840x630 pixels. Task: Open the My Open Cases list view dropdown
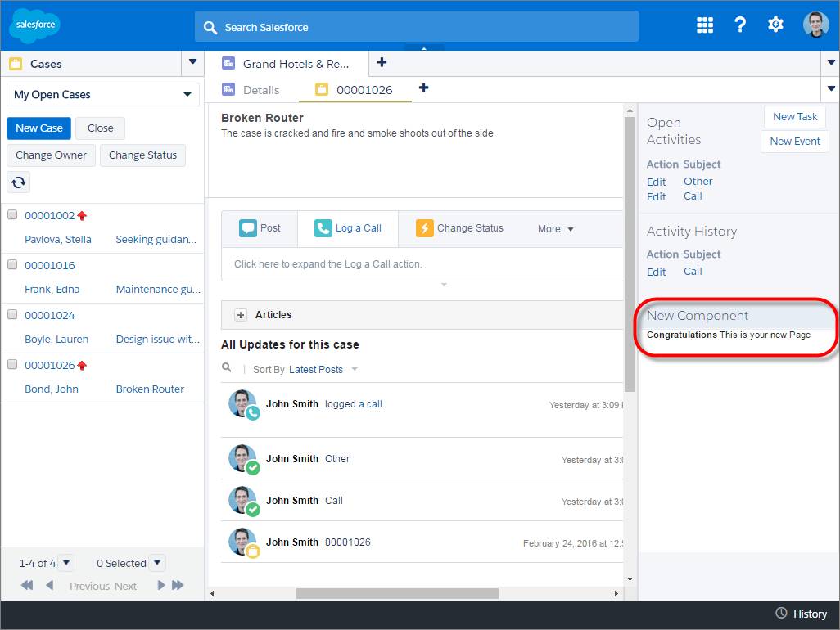103,95
